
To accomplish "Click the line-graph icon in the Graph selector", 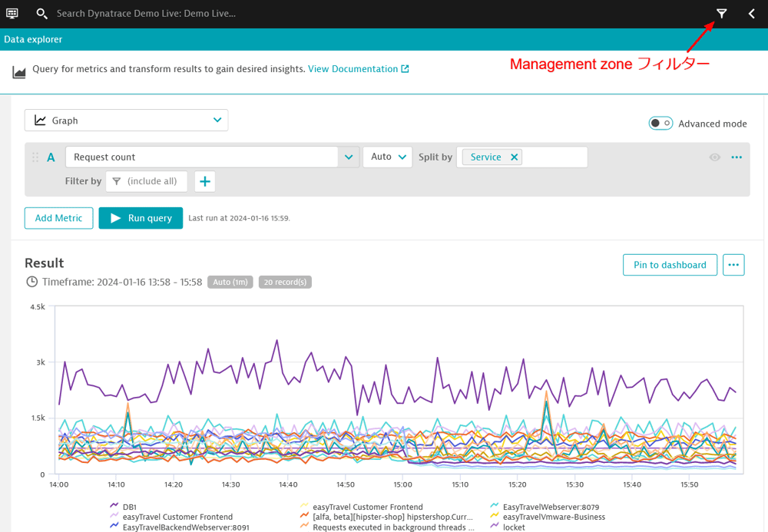I will click(x=40, y=121).
